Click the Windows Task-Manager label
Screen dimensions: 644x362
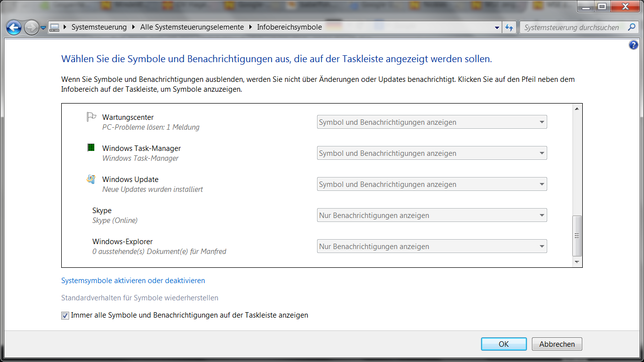pyautogui.click(x=141, y=148)
